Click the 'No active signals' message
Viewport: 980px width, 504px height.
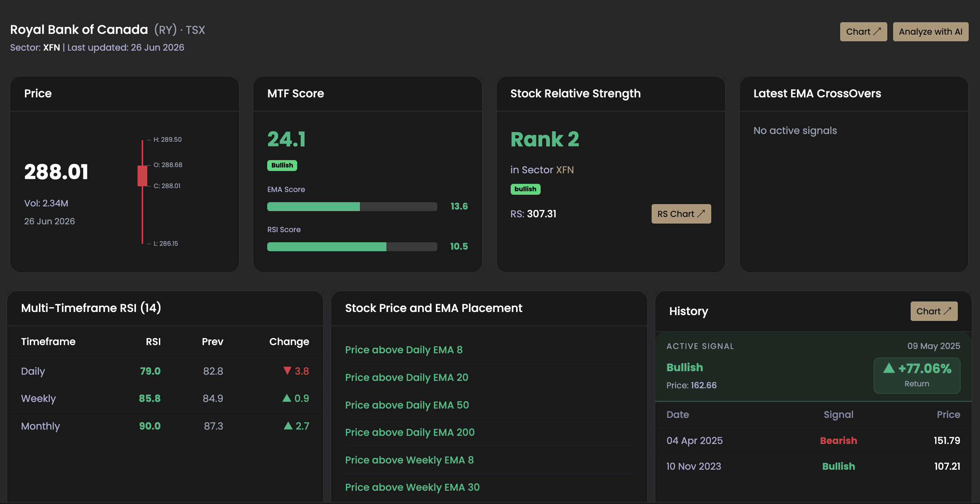tap(795, 130)
